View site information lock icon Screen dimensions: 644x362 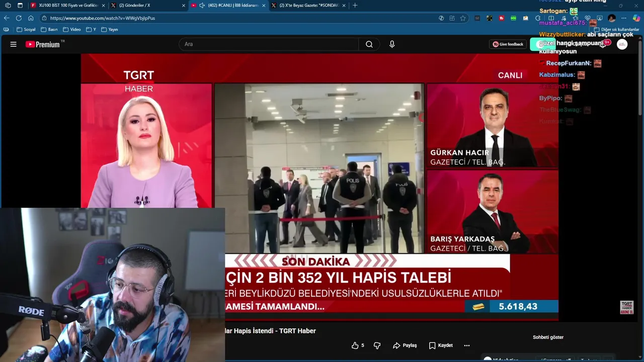43,18
